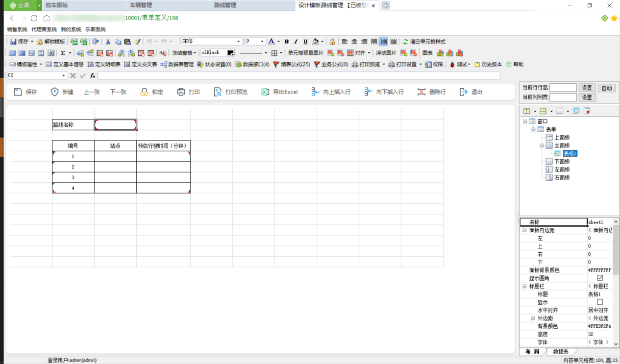Viewport: 620px width, 364px height.
Task: Click the sum Σ icon
Action: click(63, 53)
